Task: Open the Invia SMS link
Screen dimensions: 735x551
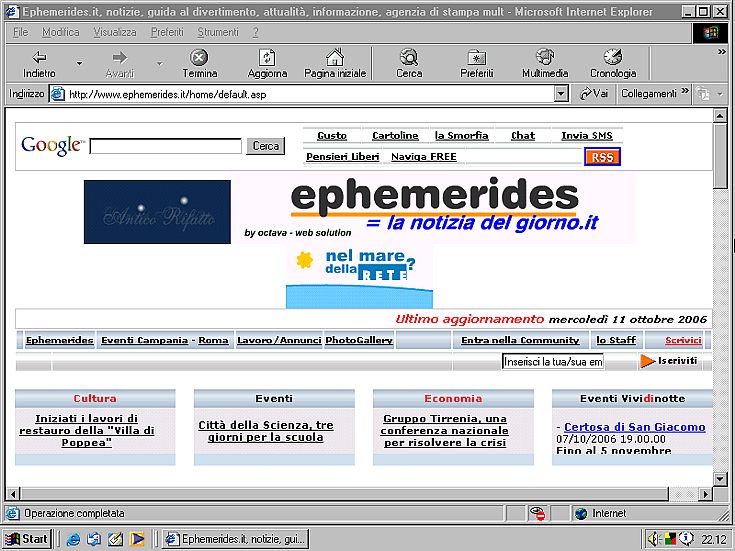Action: 587,136
